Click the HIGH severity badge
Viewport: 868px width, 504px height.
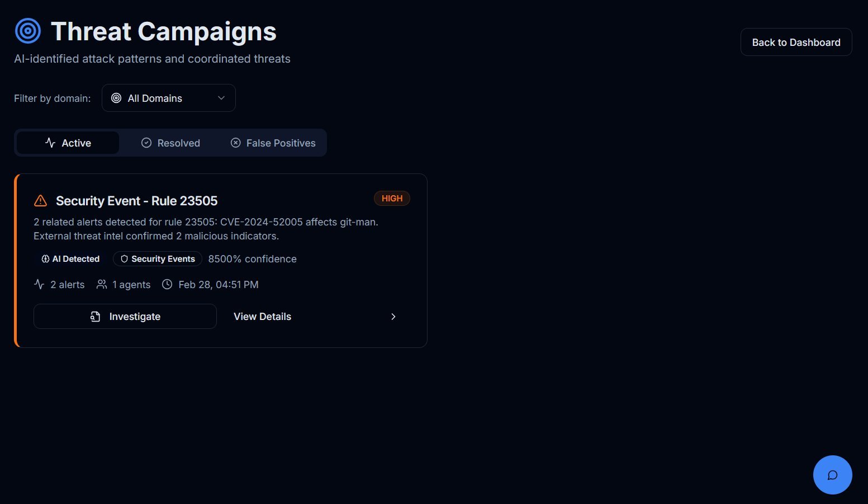point(391,198)
